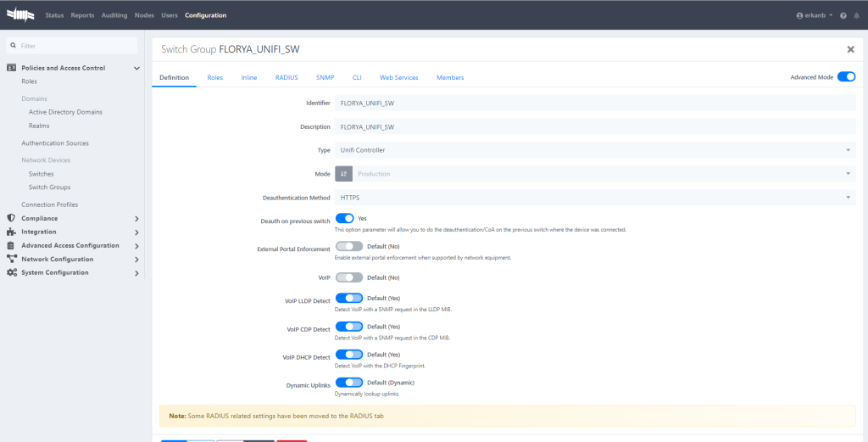This screenshot has width=868, height=442.
Task: Click the sidebar Filter search field
Action: (x=75, y=46)
